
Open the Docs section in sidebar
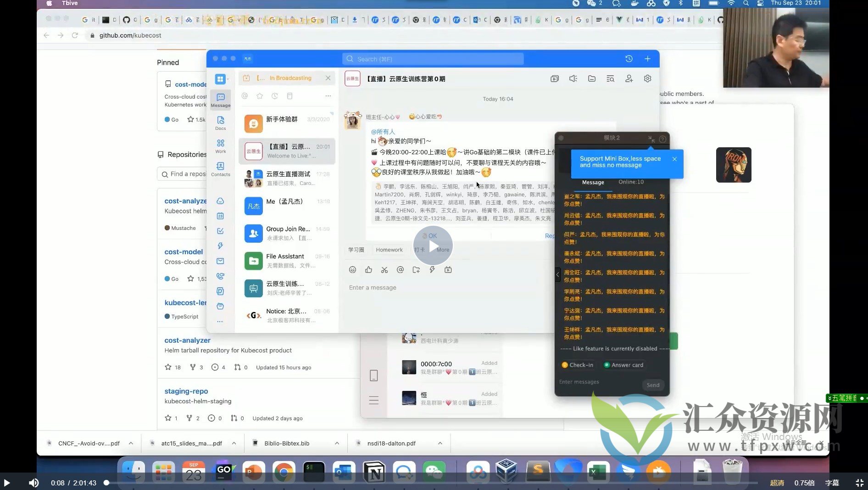click(x=221, y=122)
